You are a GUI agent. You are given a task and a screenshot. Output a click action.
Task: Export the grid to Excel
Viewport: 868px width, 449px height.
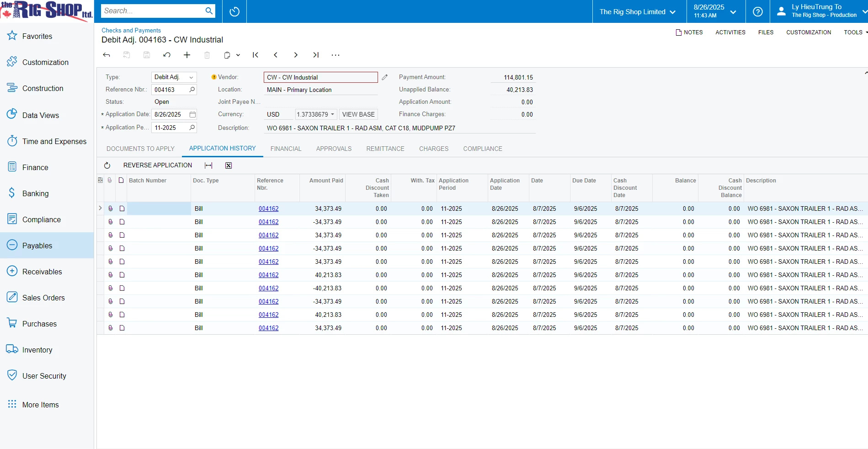(x=229, y=166)
